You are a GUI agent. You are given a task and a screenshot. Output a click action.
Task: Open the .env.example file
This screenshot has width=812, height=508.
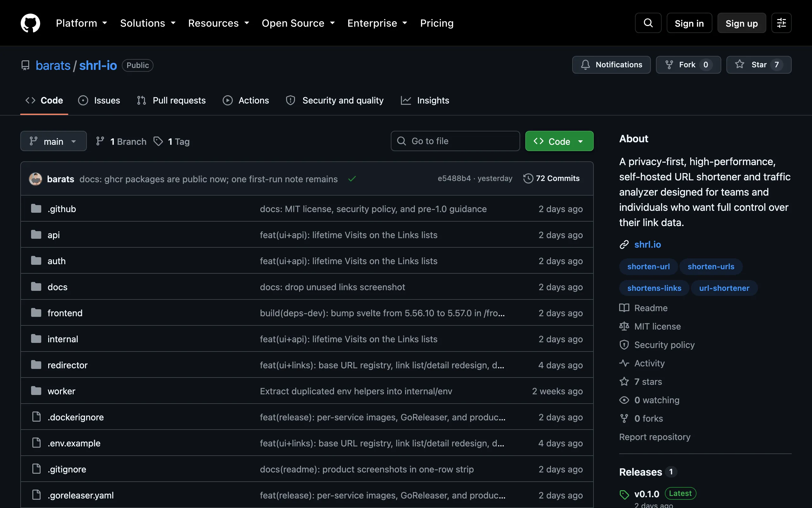pyautogui.click(x=74, y=443)
